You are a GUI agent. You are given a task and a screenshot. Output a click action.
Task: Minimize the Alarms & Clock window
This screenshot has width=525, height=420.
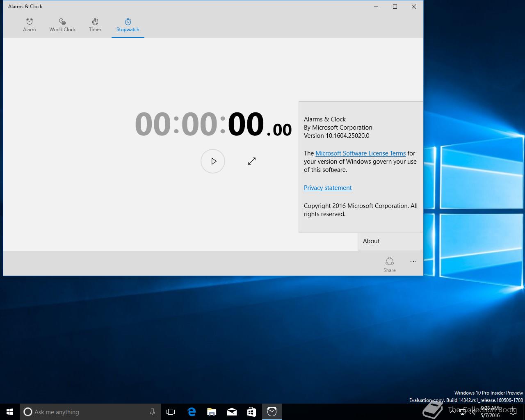(376, 7)
